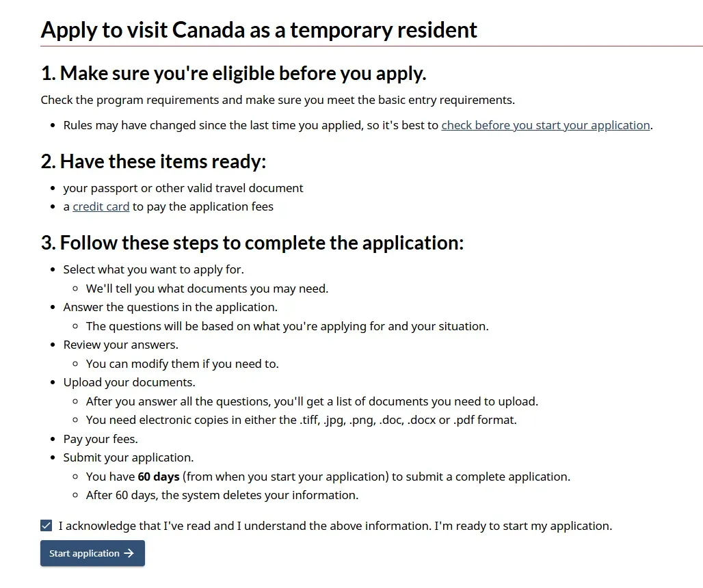Click the arrow icon on Start application

coord(129,554)
